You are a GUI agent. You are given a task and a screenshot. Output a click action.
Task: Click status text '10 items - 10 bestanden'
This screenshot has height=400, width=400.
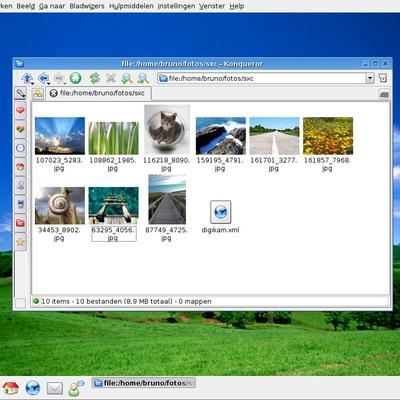coord(82,301)
